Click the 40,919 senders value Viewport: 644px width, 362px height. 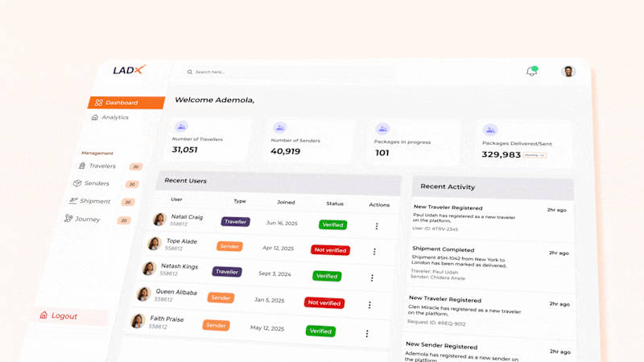(286, 151)
